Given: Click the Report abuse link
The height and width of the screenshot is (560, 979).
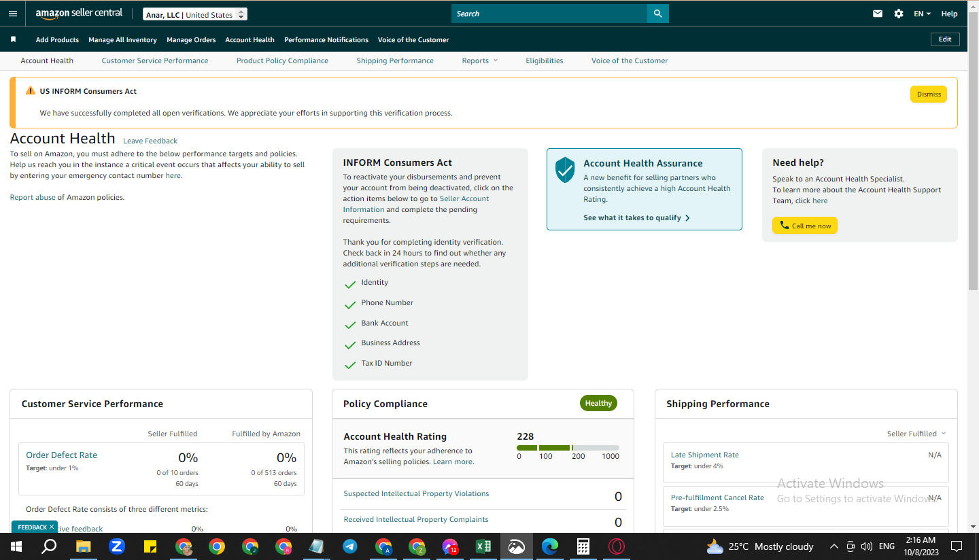Looking at the screenshot, I should [x=33, y=197].
